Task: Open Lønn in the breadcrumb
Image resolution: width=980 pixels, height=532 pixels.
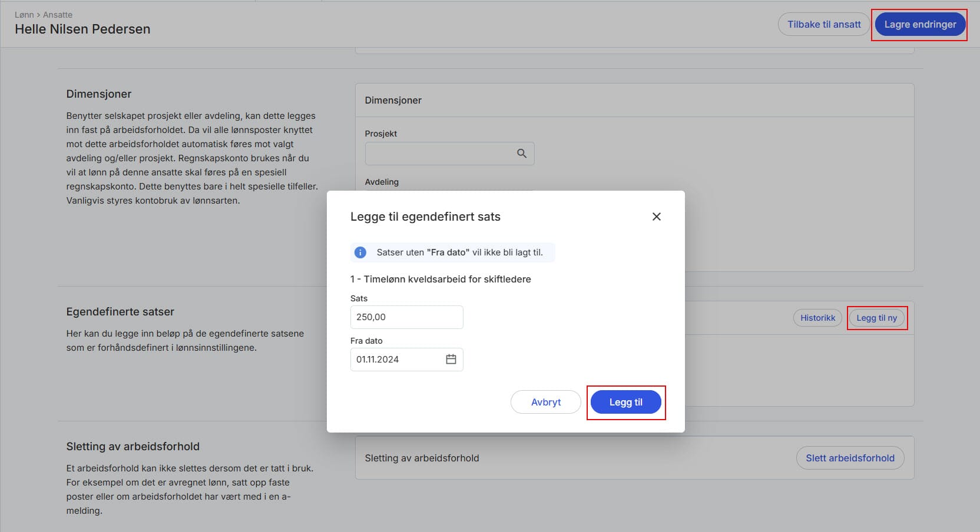Action: [24, 15]
